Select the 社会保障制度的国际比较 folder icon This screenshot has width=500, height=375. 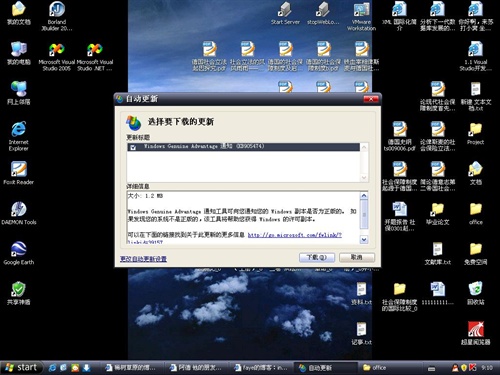[399, 296]
